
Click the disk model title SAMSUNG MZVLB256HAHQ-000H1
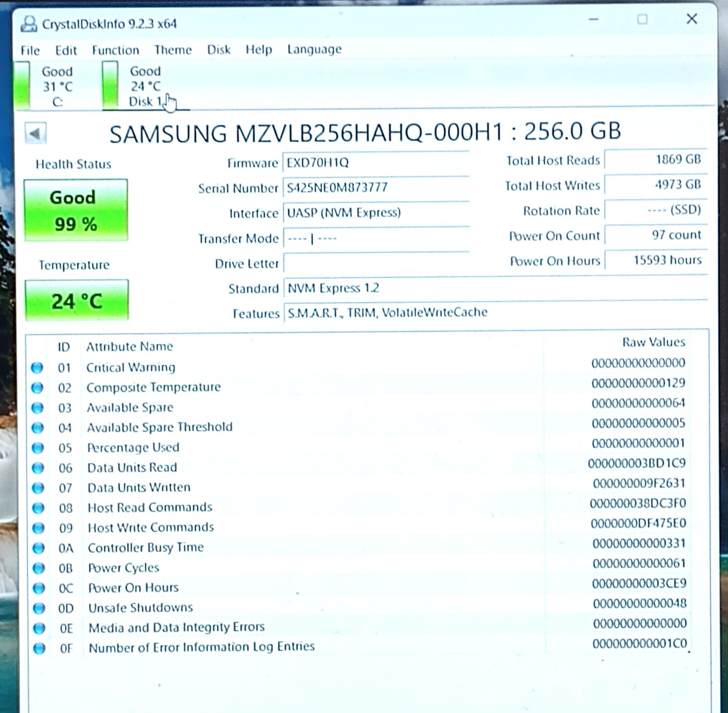click(x=306, y=133)
